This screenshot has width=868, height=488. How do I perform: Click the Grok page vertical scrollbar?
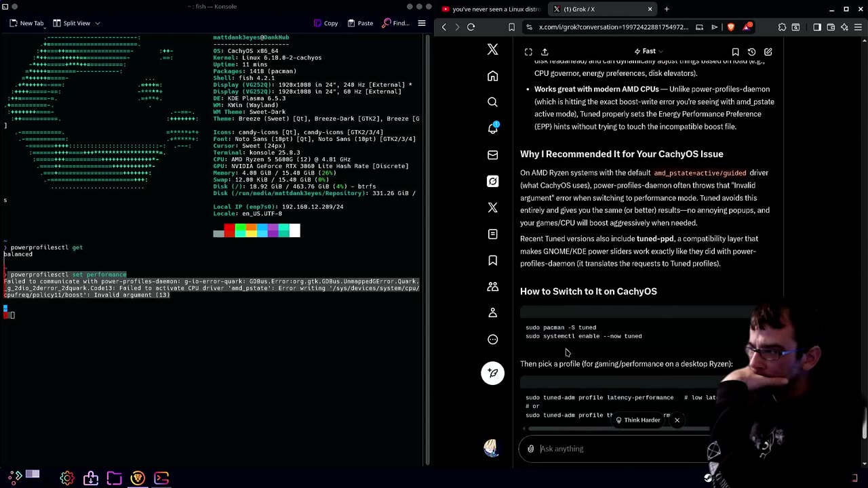coord(865,423)
